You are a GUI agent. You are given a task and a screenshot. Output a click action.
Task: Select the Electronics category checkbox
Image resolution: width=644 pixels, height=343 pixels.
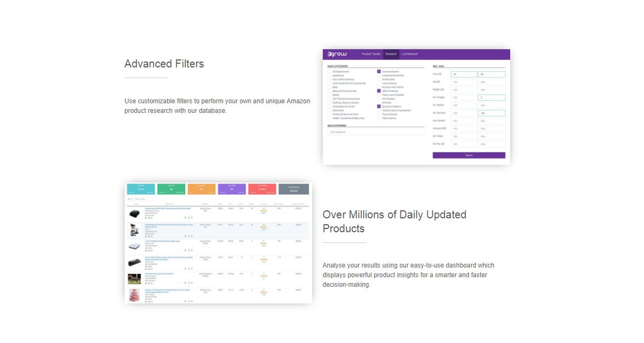(329, 110)
